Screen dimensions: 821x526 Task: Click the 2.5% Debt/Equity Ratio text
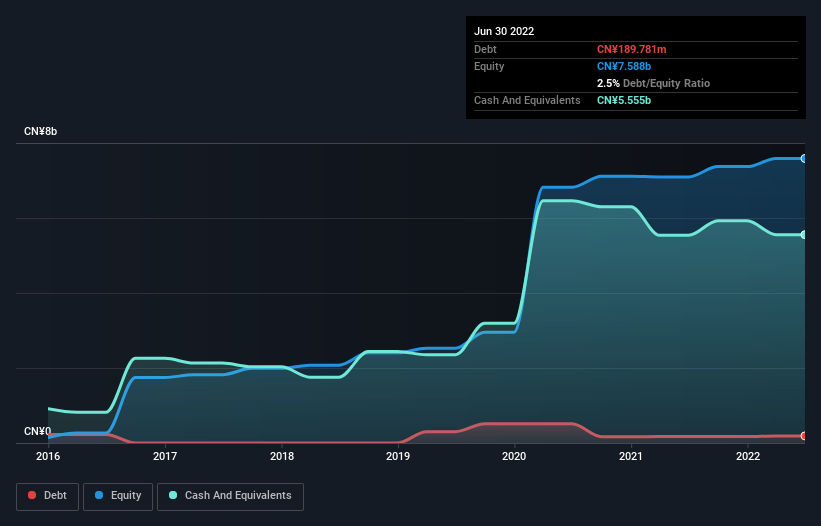point(653,83)
